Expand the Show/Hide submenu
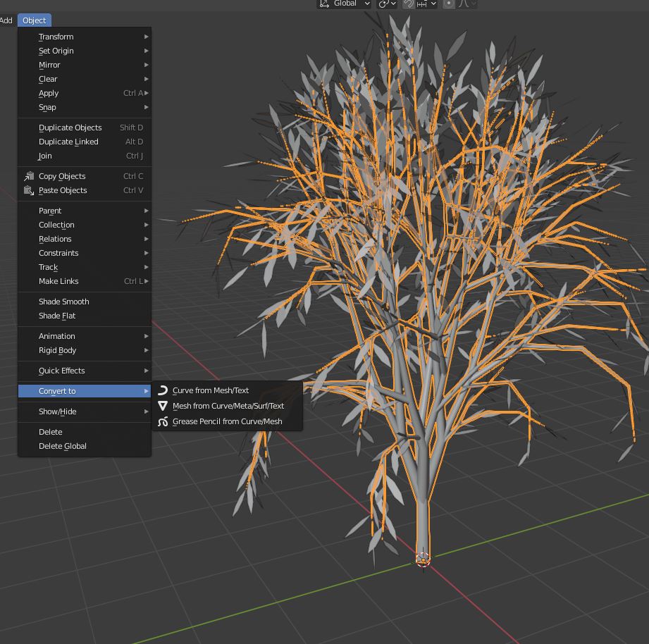 tap(85, 411)
